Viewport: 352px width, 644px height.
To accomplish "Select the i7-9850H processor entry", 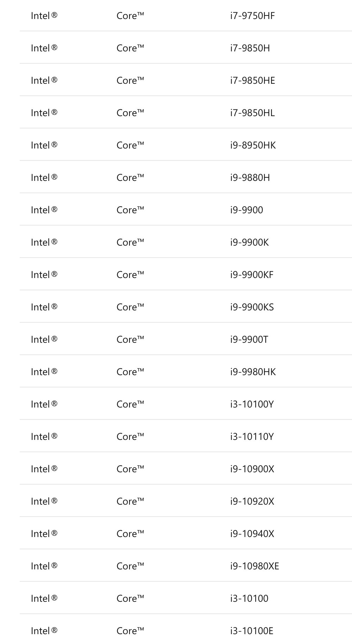I will click(x=250, y=48).
